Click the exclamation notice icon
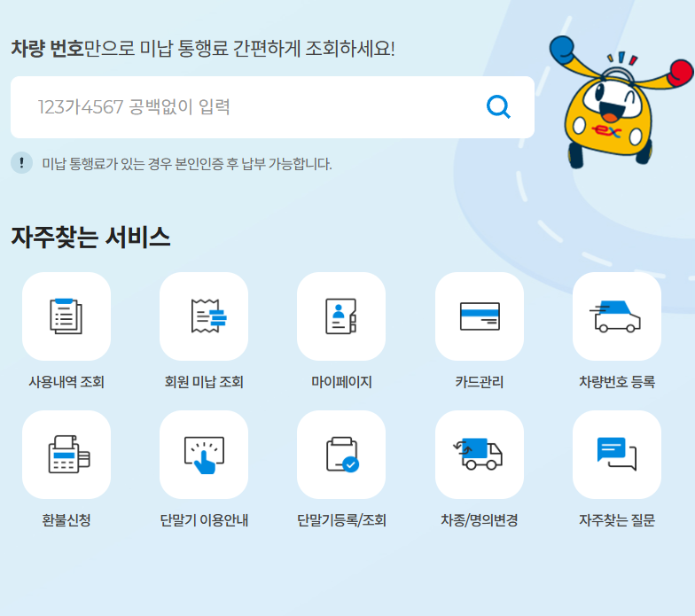 point(21,163)
